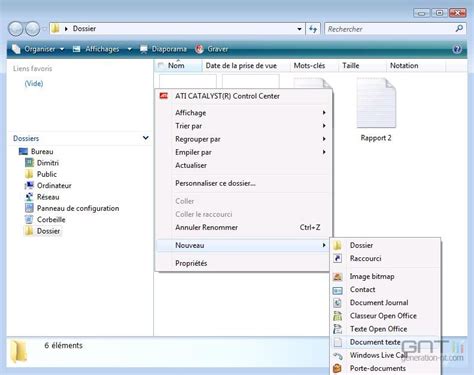Click the Raccourci shortcut icon in the submenu
This screenshot has height=375, width=474.
point(337,258)
